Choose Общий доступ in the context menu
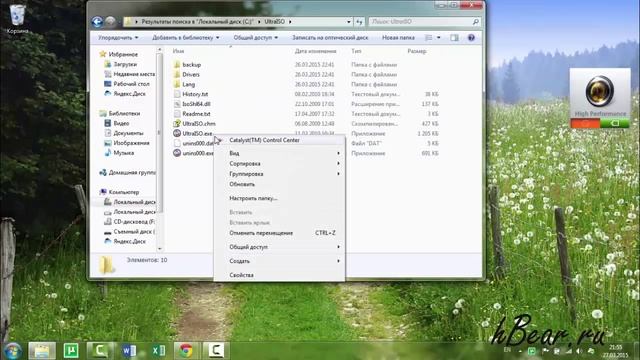 [x=280, y=247]
